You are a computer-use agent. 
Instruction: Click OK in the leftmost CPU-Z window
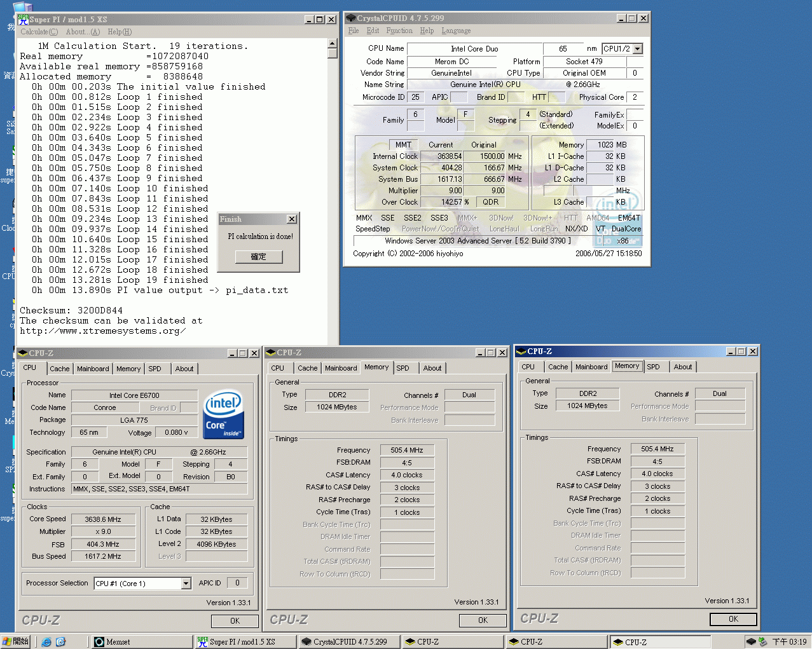coord(235,621)
